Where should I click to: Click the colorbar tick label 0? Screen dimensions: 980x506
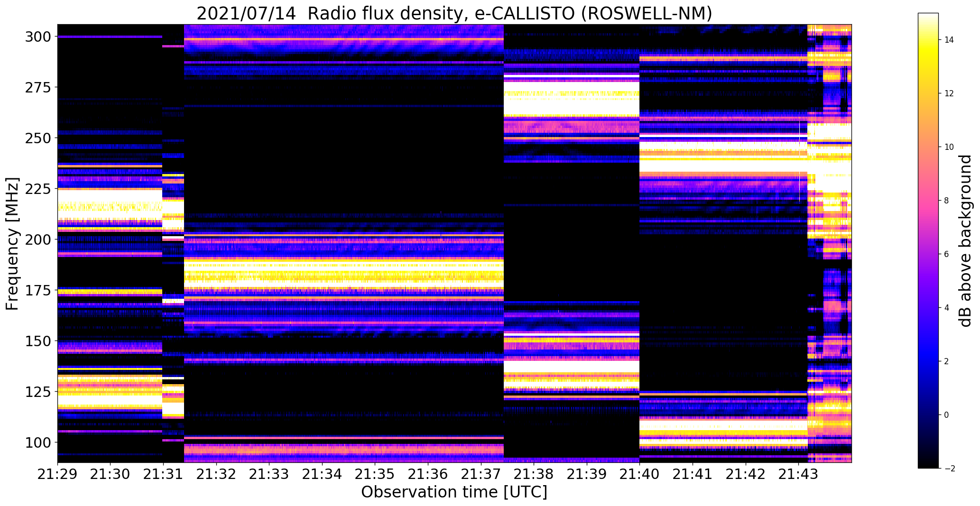point(947,415)
